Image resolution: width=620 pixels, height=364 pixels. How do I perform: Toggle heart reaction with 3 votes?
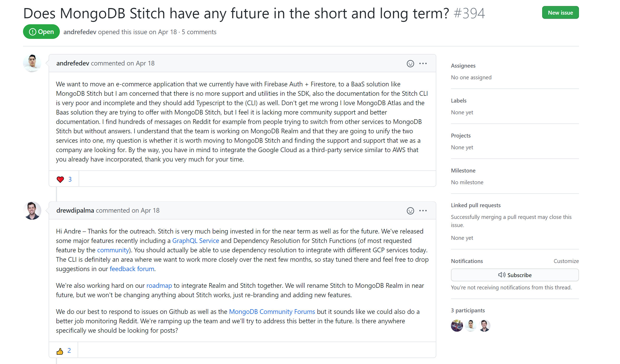[64, 179]
